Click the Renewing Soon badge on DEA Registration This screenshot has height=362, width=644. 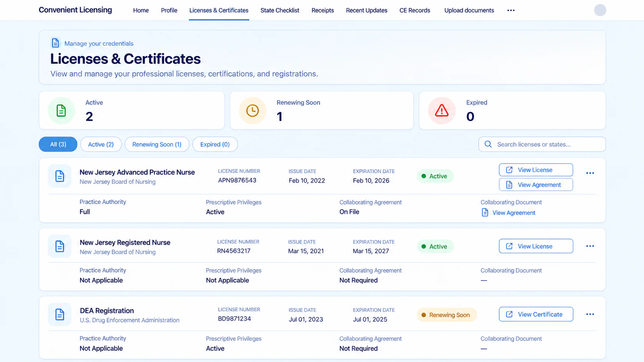[x=447, y=315]
